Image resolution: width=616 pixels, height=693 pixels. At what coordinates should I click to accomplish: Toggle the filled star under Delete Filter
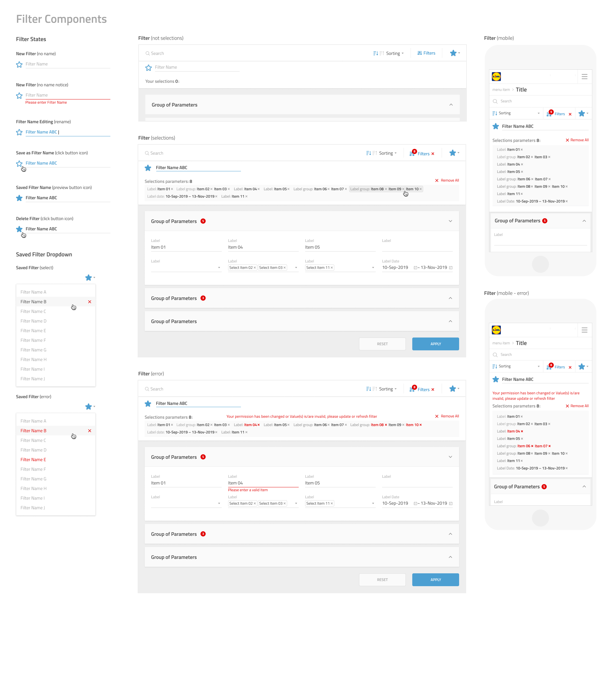click(x=19, y=229)
